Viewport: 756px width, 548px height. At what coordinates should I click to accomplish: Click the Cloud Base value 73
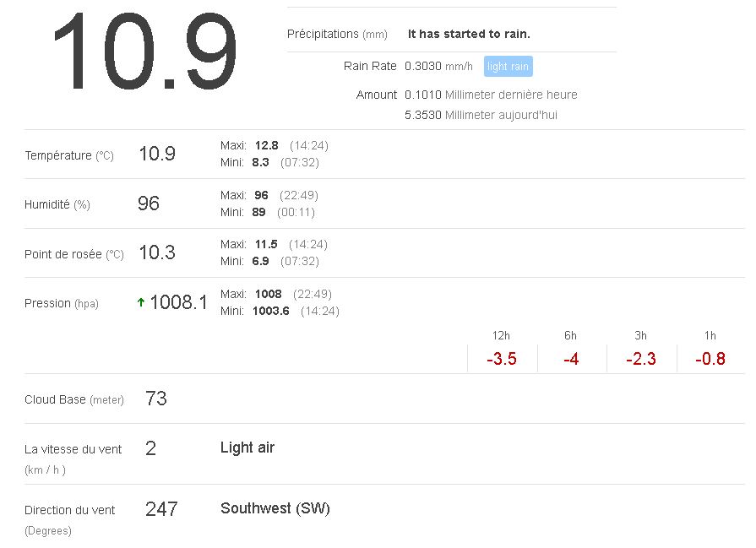click(156, 399)
